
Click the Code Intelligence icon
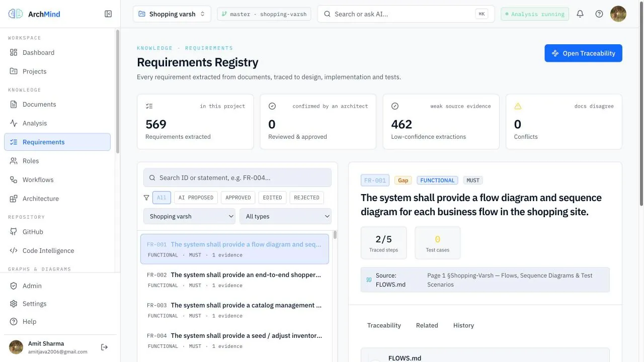tap(14, 250)
